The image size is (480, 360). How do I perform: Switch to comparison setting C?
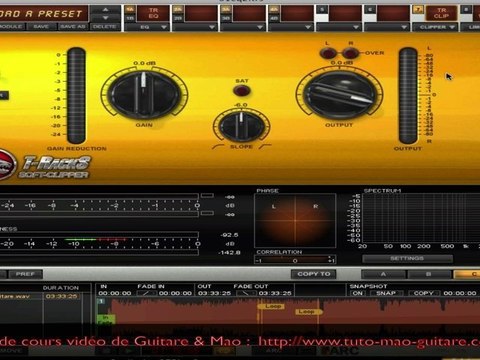click(x=467, y=274)
